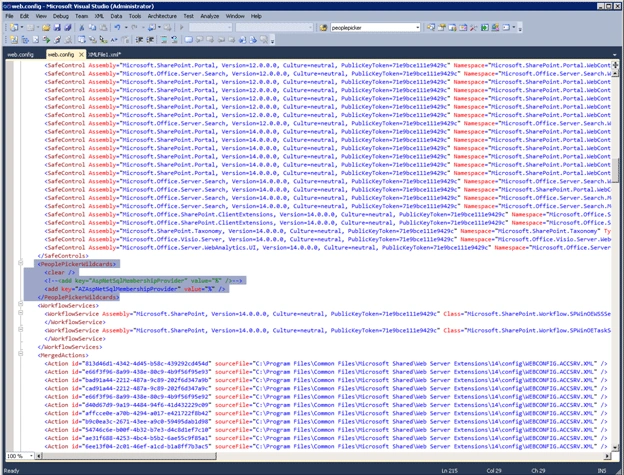Screen dimensions: 624x475
Task: Open the Undo history dropdown arrow
Action: pyautogui.click(x=126, y=27)
